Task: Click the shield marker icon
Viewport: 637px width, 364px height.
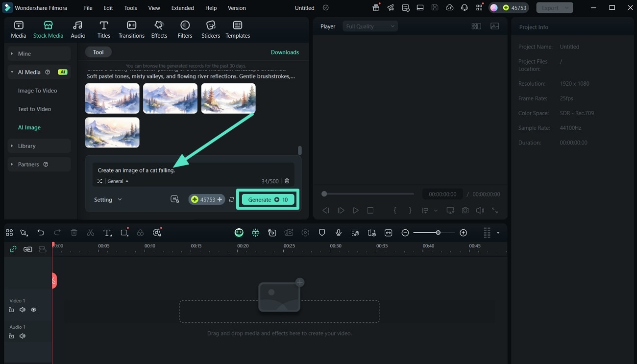Action: (322, 233)
